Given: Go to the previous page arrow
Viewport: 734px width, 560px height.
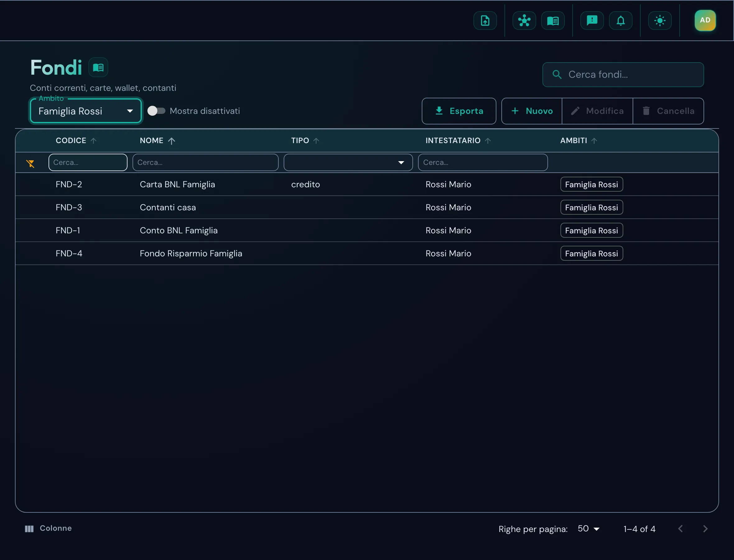Looking at the screenshot, I should coord(681,529).
